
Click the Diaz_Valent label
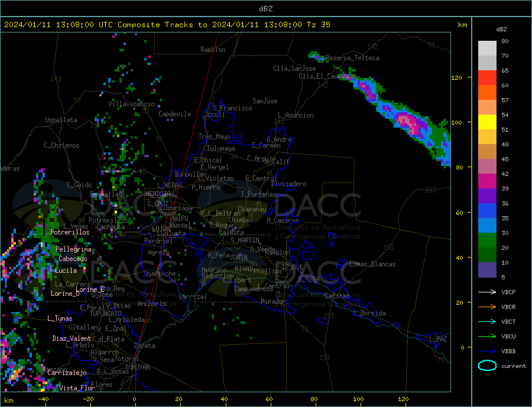click(72, 338)
